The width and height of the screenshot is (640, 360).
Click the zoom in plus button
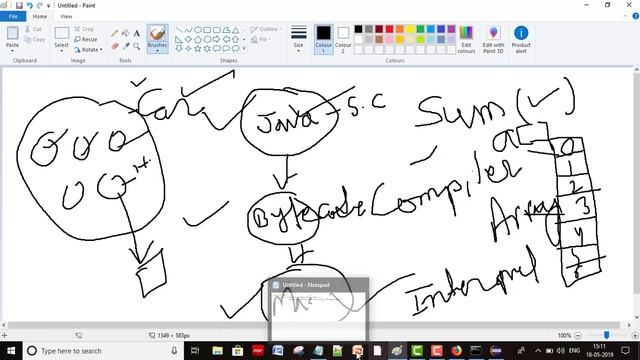point(635,336)
